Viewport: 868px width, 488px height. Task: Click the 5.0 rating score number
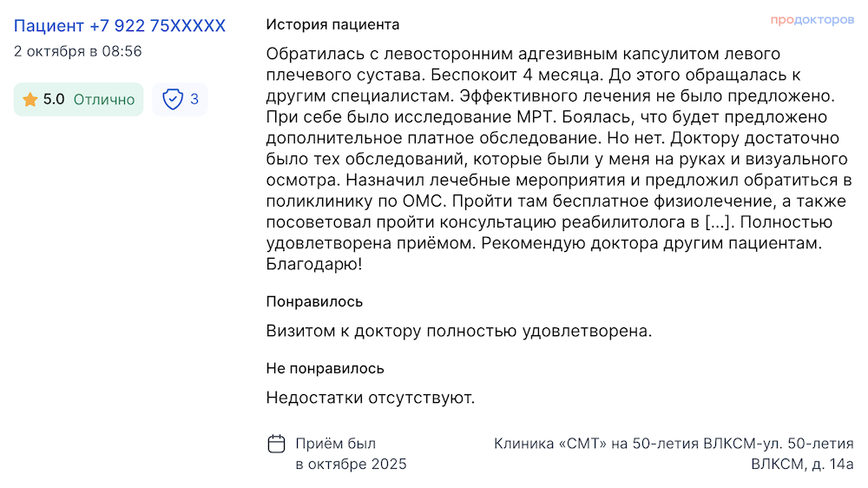(54, 100)
